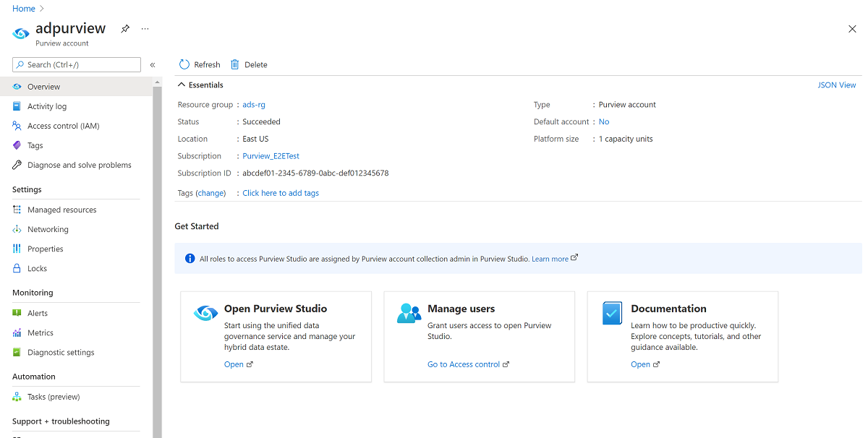
Task: Open JSON View
Action: point(837,85)
